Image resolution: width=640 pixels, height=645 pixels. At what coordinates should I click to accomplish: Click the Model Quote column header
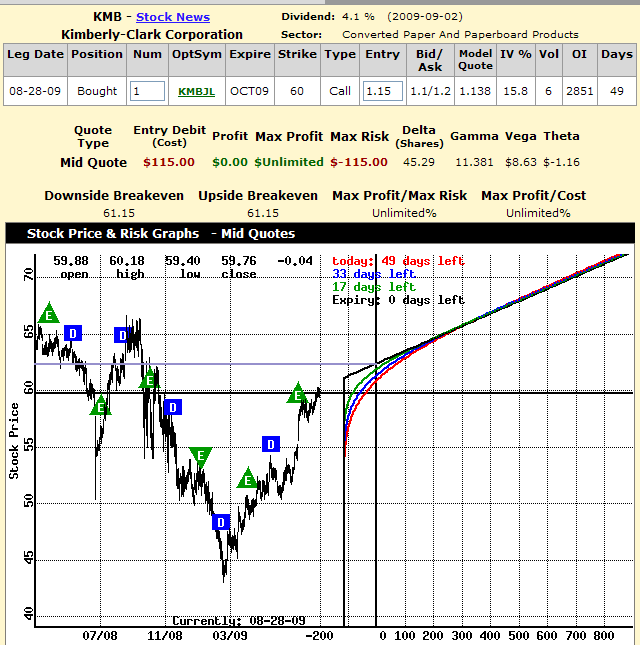475,60
